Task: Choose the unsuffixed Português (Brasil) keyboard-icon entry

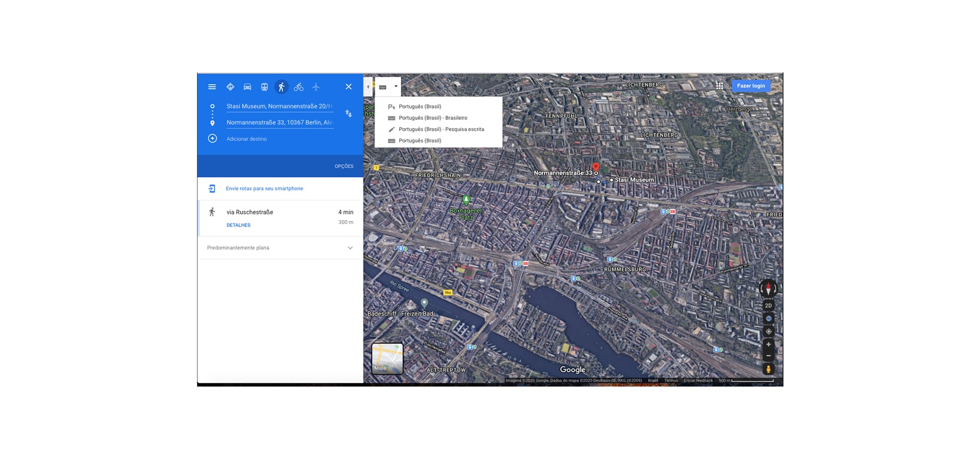Action: pyautogui.click(x=438, y=140)
